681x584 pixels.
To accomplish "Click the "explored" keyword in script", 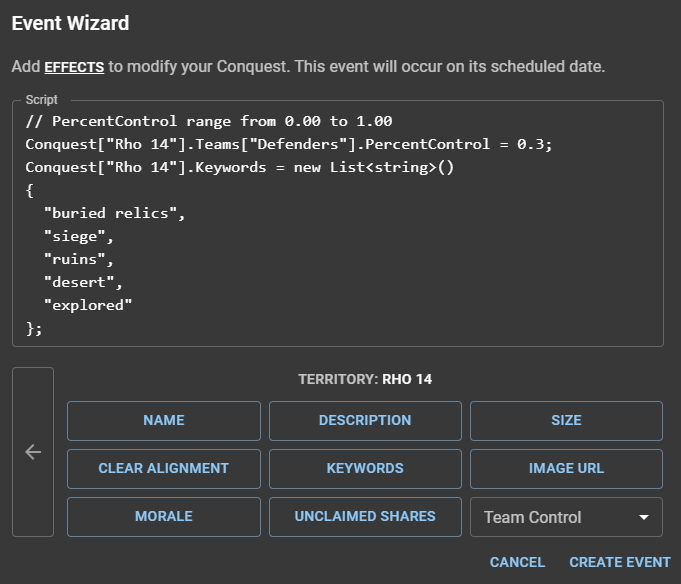I will [88, 304].
